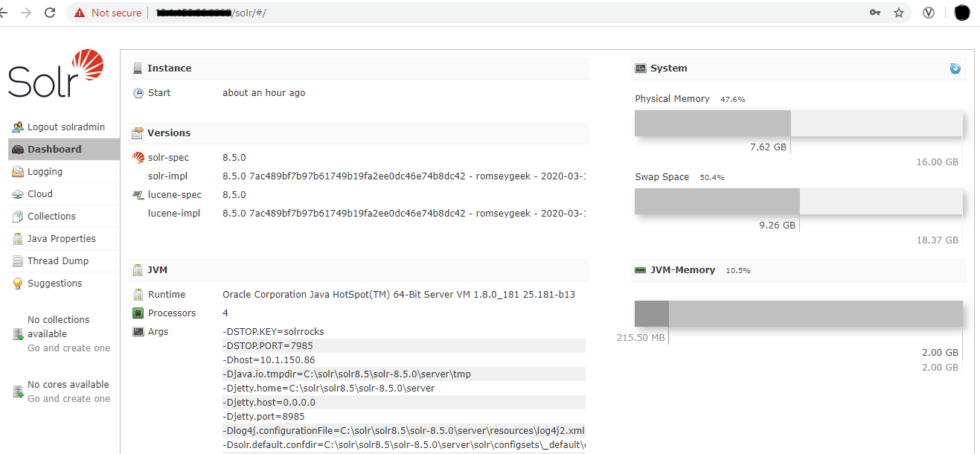Click the Logging notepad icon
Image resolution: width=980 pixels, height=454 pixels.
[x=18, y=172]
